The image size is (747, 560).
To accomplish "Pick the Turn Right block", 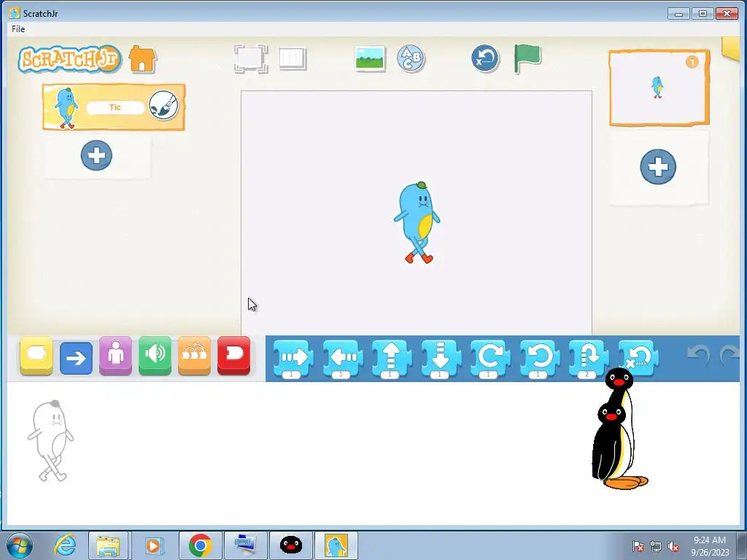I will (x=489, y=359).
